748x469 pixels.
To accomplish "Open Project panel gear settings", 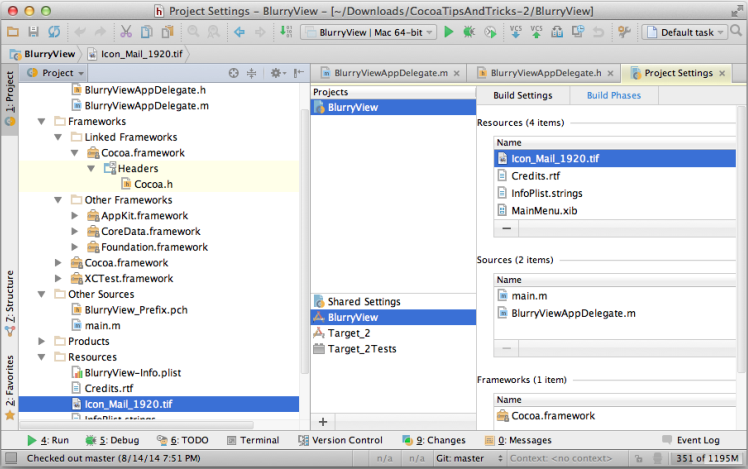I will coord(278,73).
